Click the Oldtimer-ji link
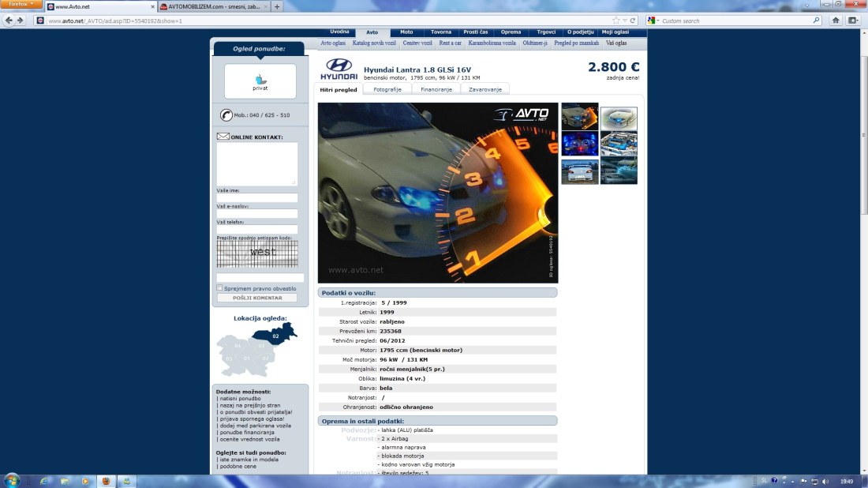868x488 pixels. (x=535, y=43)
